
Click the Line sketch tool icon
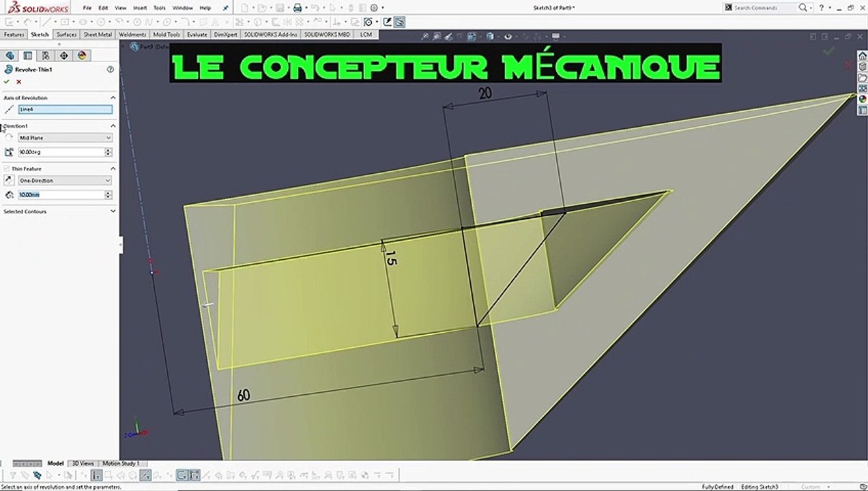tap(46, 22)
